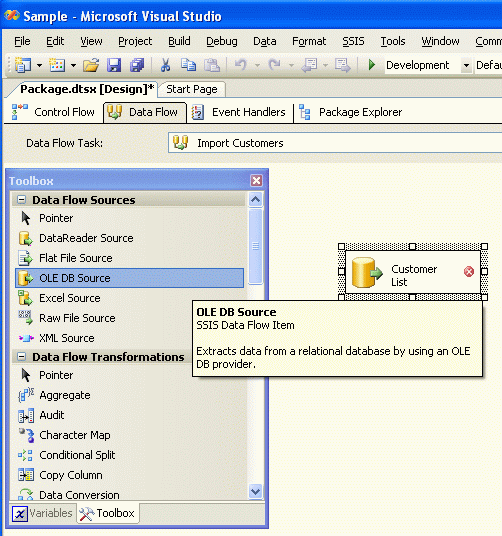Viewport: 502px width, 536px height.
Task: Collapse the Data Flow Sources section
Action: (22, 200)
